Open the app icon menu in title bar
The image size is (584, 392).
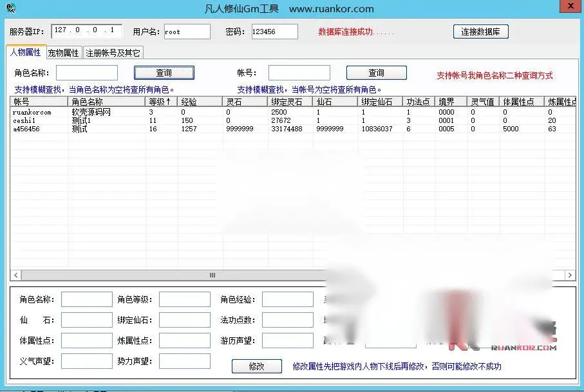pos(11,8)
